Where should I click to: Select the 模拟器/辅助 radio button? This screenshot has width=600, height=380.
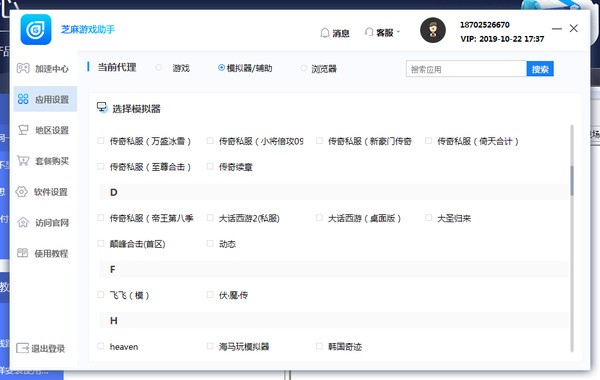[221, 68]
